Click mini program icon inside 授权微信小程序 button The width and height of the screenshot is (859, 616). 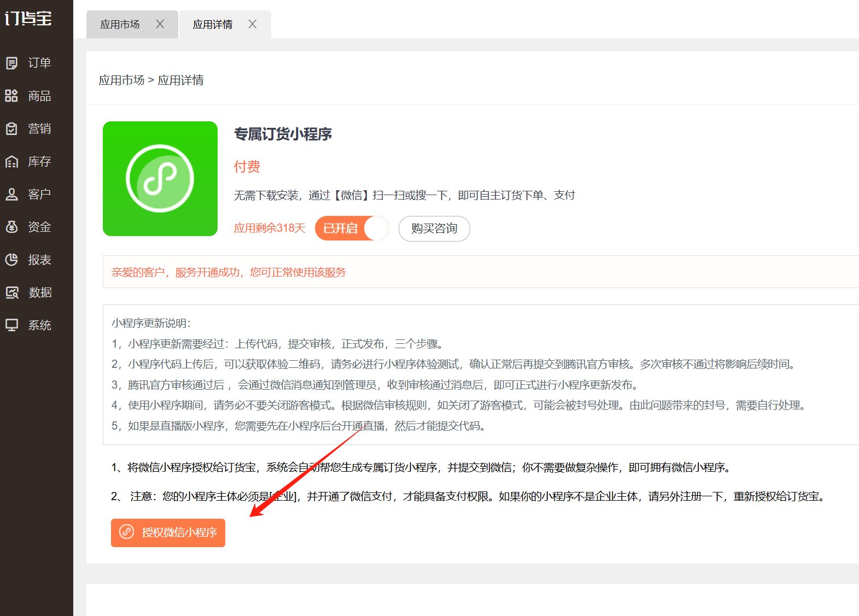click(127, 532)
